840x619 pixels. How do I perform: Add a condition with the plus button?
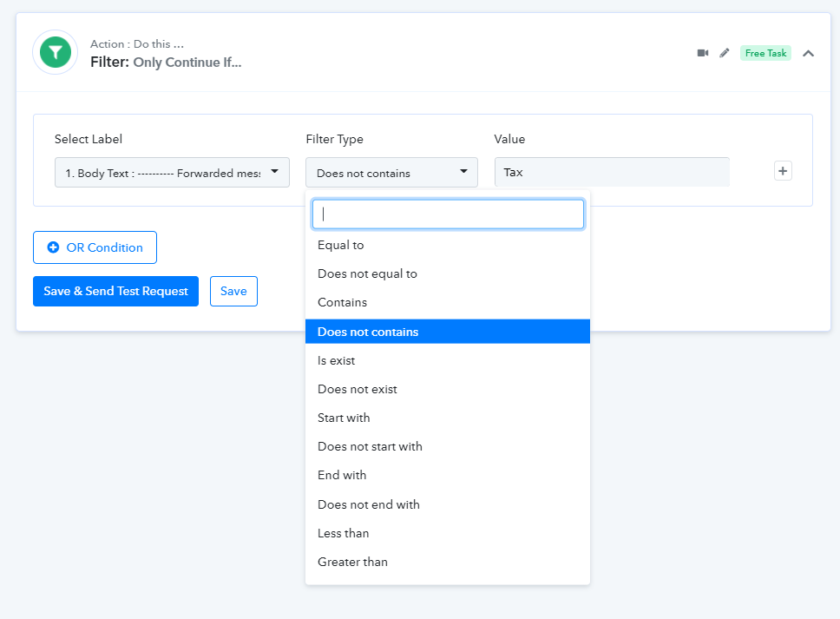tap(783, 171)
